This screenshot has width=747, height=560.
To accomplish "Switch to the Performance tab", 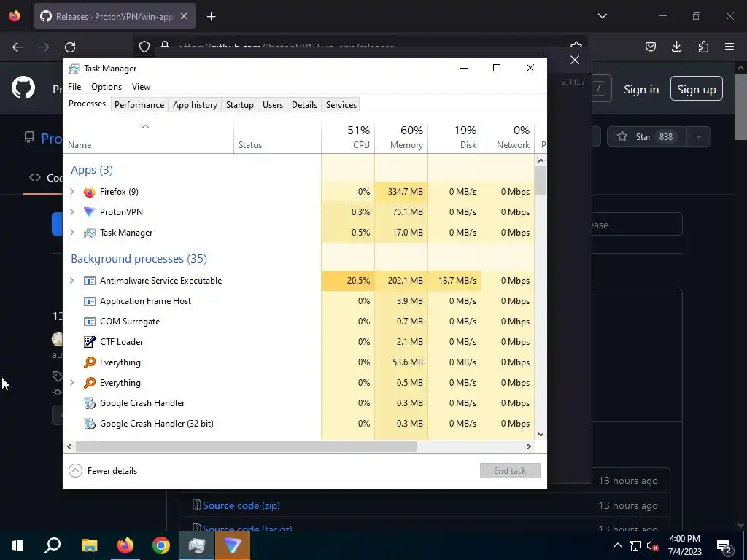I will 139,105.
